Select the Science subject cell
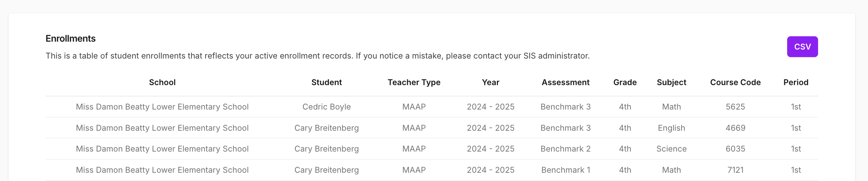Viewport: 868px width, 181px height. pos(671,149)
